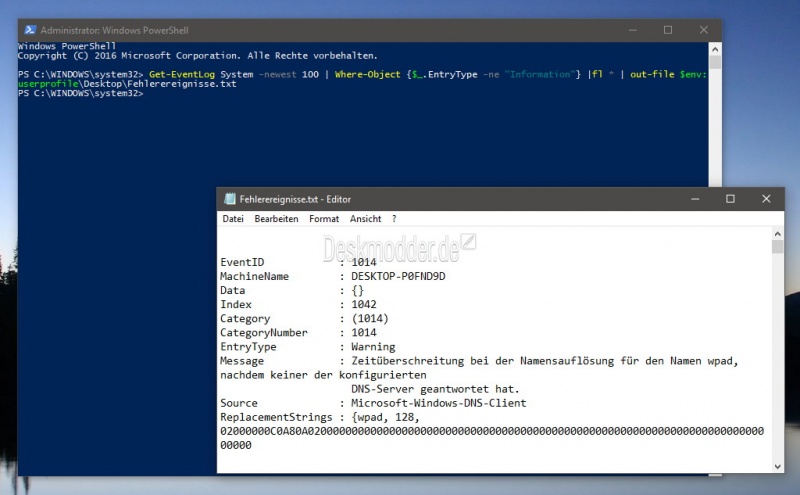
Task: Click the long hex string starting 02000000C0A80A02
Action: (492, 431)
